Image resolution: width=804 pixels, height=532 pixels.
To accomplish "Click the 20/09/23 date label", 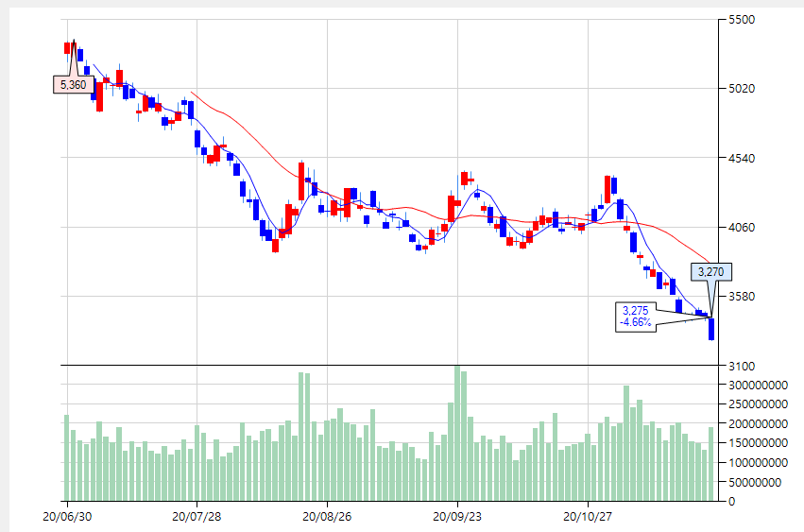I will point(457,517).
